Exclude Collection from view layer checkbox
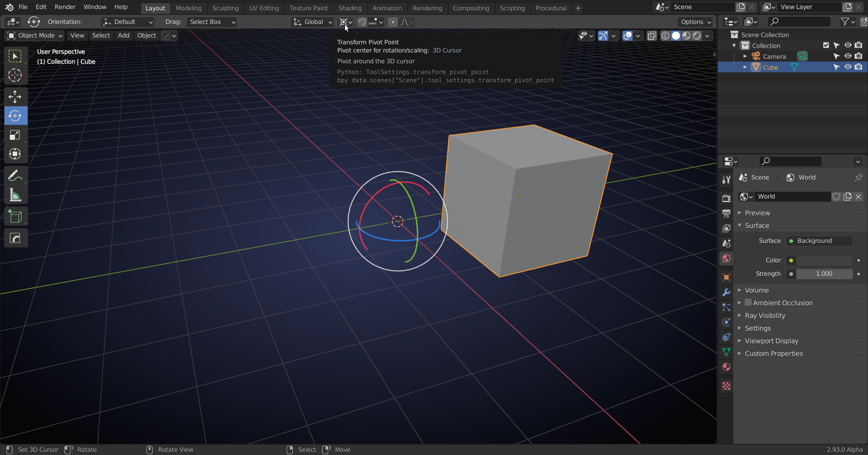 click(x=826, y=45)
